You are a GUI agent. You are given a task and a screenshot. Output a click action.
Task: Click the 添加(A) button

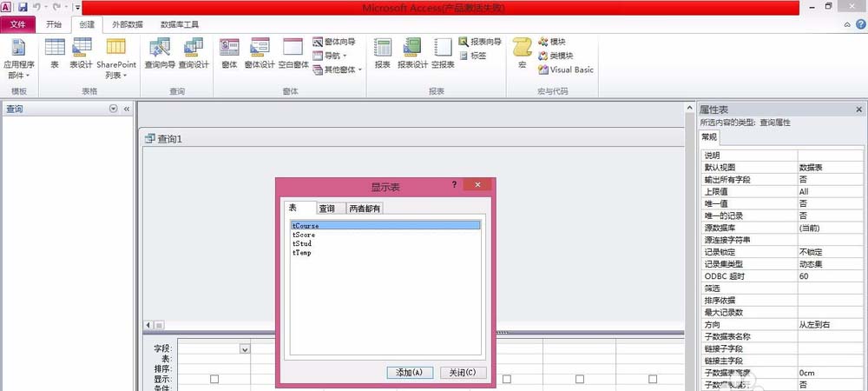click(x=409, y=372)
